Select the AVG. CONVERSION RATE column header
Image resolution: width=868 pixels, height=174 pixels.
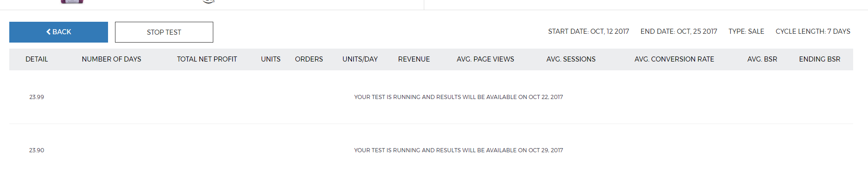tap(674, 59)
